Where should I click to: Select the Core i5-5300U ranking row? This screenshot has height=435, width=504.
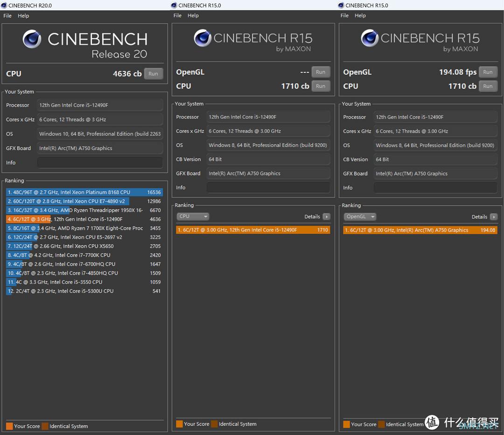(x=84, y=291)
